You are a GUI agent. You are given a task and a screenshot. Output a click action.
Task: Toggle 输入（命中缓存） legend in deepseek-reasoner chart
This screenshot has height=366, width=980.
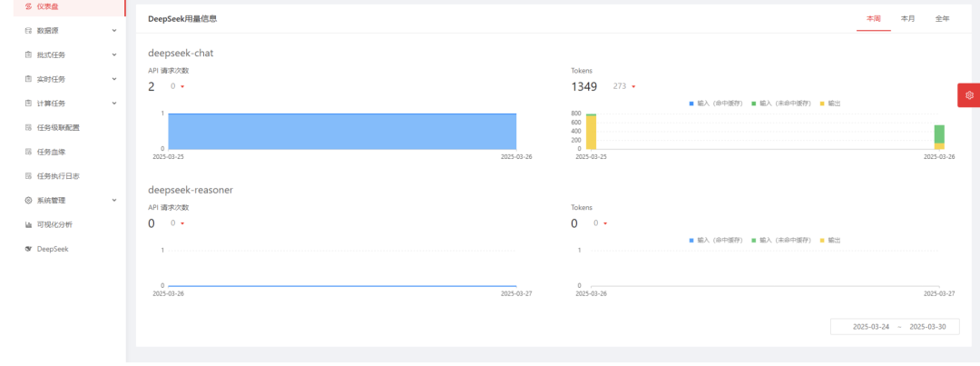coord(716,241)
